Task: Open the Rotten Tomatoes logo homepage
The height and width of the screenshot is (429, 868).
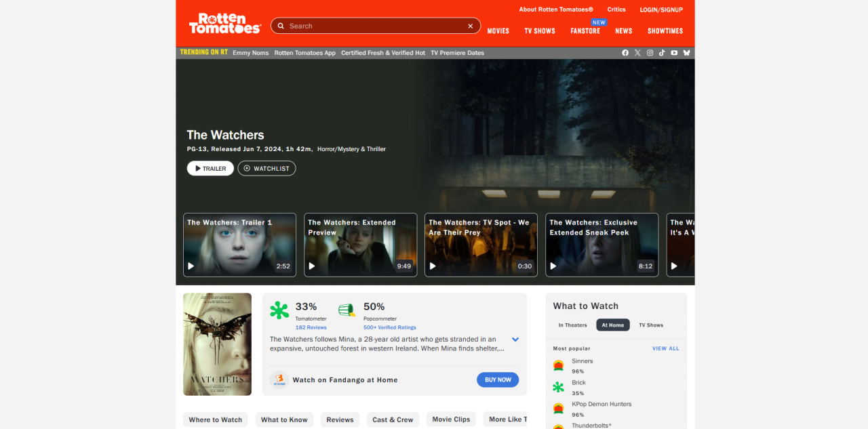Action: [x=224, y=23]
